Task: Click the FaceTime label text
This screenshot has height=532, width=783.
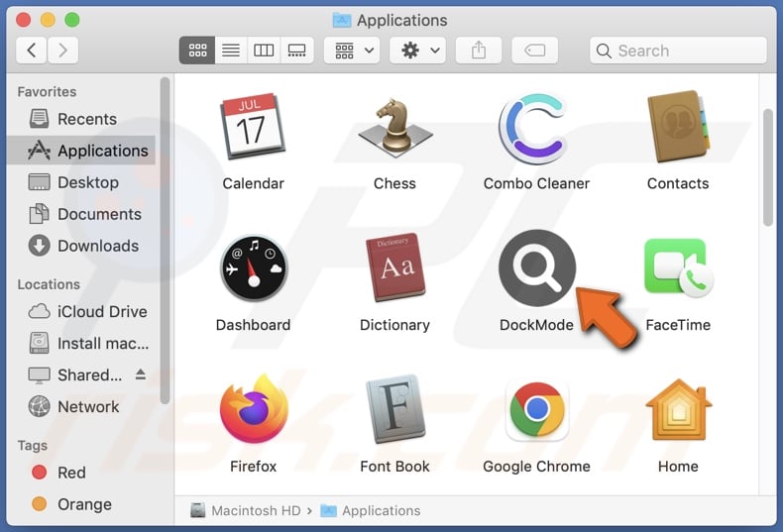Action: [678, 325]
